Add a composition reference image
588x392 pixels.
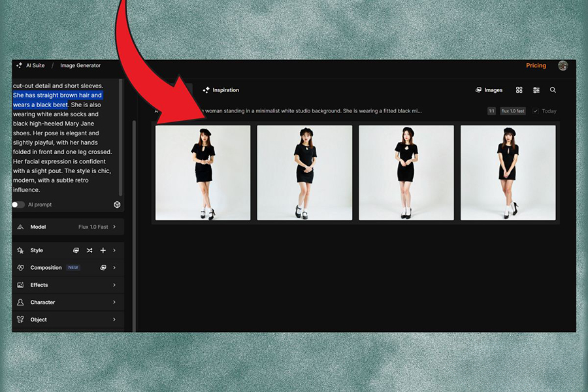(103, 267)
